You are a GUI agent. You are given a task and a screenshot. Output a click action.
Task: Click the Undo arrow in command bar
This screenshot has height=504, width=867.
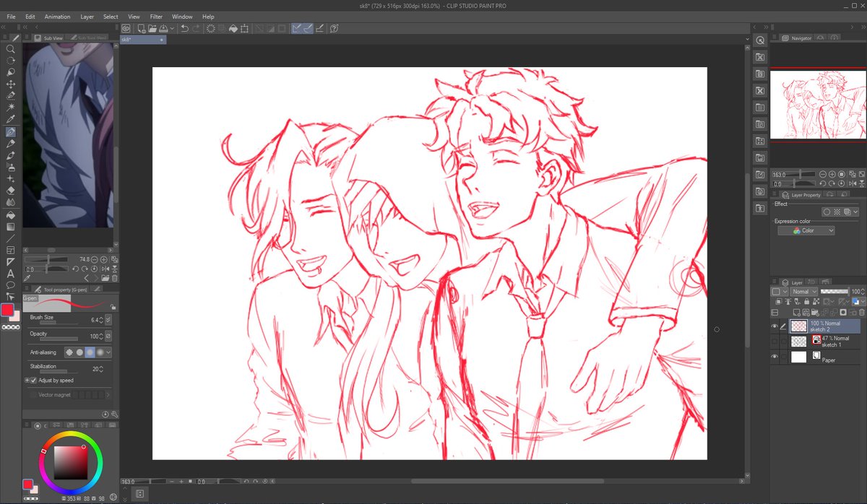(x=185, y=29)
